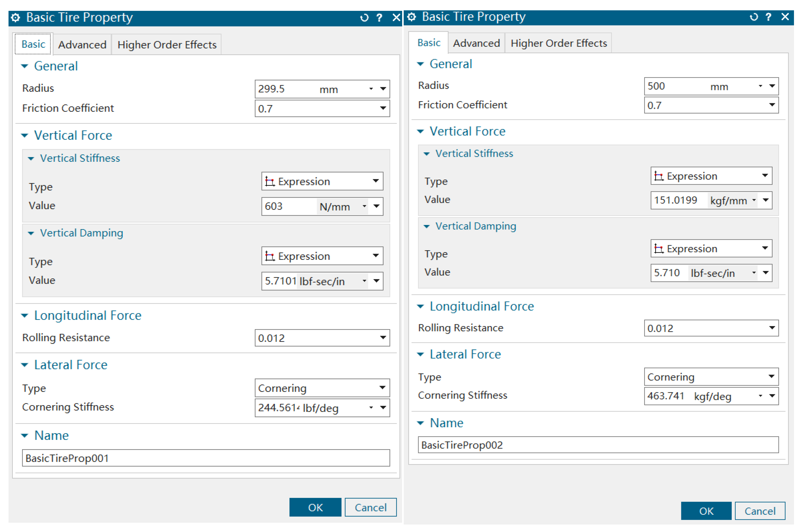
Task: Collapse the General section in left dialog
Action: (25, 66)
